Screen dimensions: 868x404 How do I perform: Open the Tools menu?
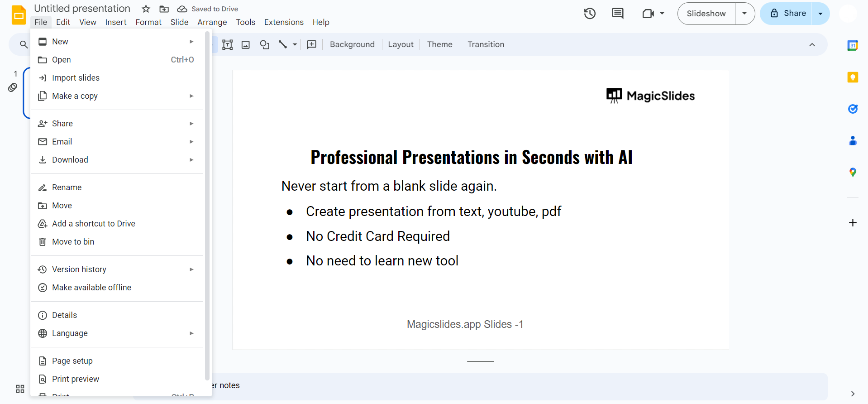coord(246,22)
